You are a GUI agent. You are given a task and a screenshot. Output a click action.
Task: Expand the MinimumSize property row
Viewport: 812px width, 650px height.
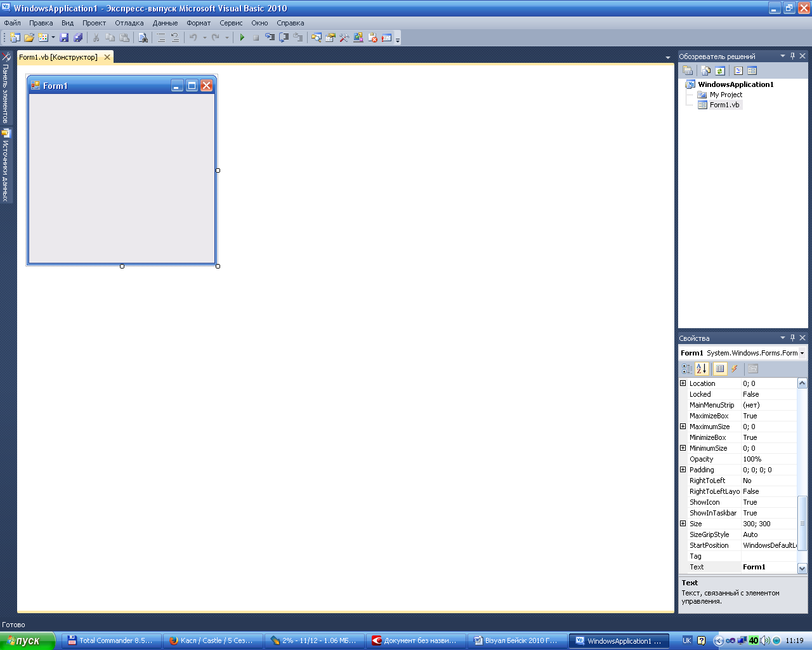(x=683, y=448)
